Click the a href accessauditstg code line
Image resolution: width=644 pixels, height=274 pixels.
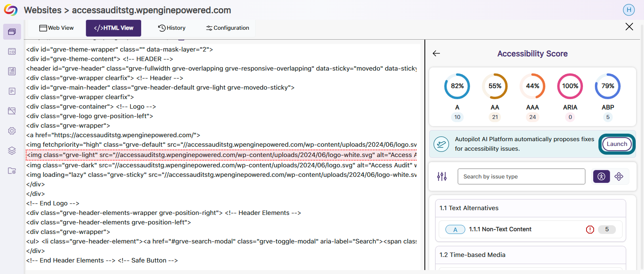[x=113, y=135]
